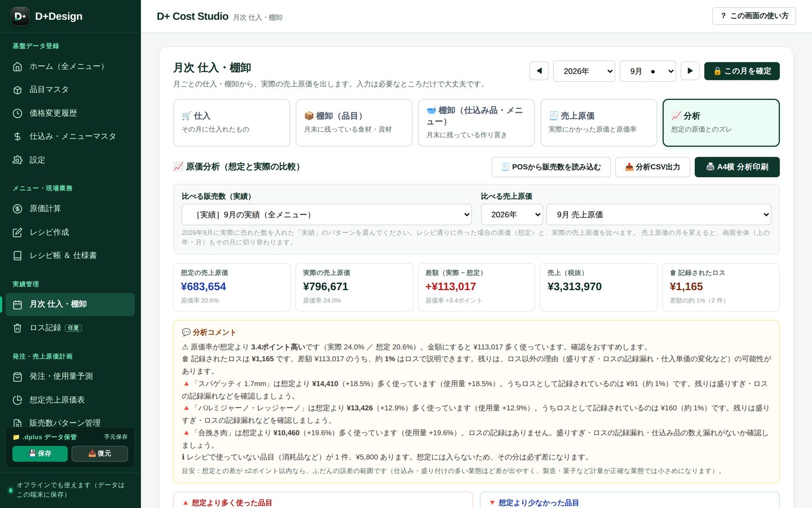812x508 pixels.
Task: Click the speech bubble icon at 分析コメント
Action: [186, 332]
